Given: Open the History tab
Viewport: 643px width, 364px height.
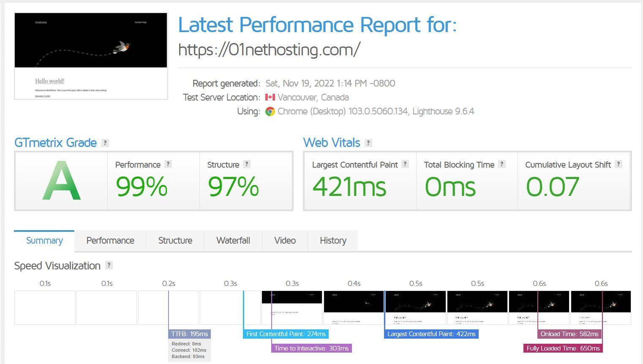Looking at the screenshot, I should [333, 241].
